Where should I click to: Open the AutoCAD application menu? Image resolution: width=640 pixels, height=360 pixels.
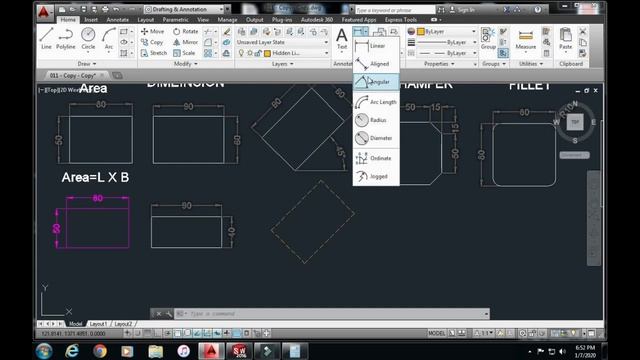(44, 12)
